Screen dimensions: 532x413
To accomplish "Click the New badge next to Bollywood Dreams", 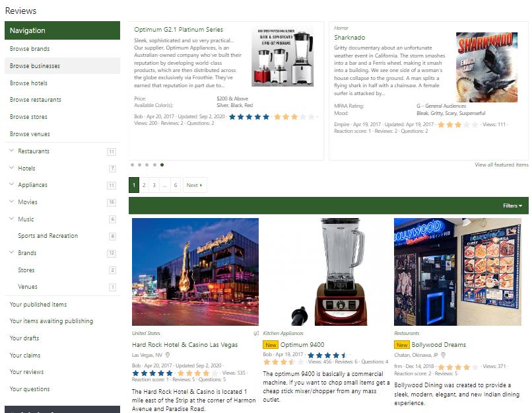I will pyautogui.click(x=401, y=345).
